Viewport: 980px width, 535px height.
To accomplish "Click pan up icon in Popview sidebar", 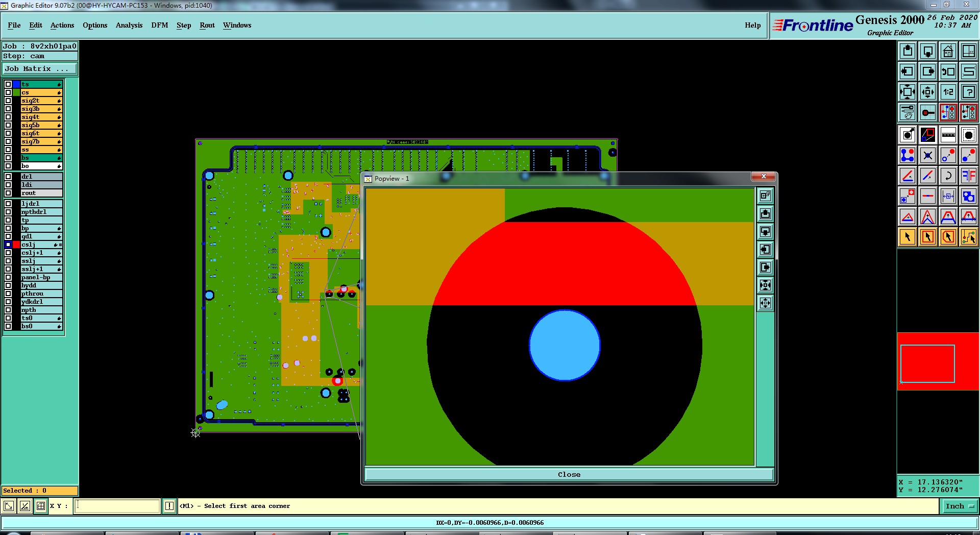I will tap(765, 213).
